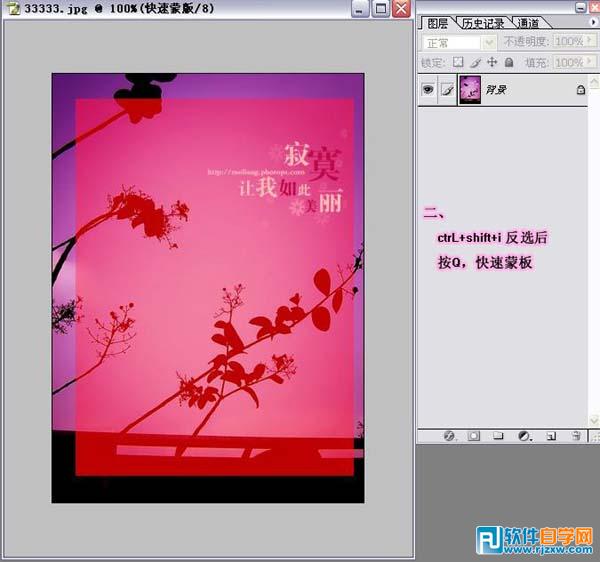
Task: Close the 33333.jpg document window
Action: [x=401, y=9]
